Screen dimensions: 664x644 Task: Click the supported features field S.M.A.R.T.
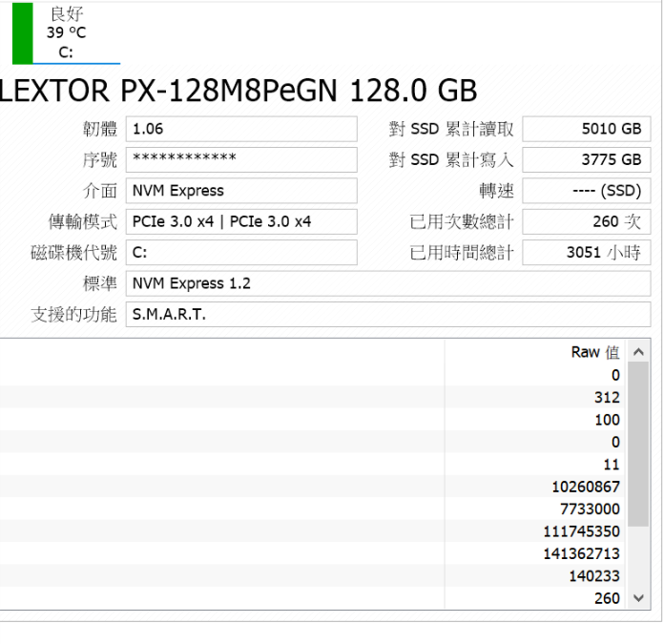click(388, 315)
